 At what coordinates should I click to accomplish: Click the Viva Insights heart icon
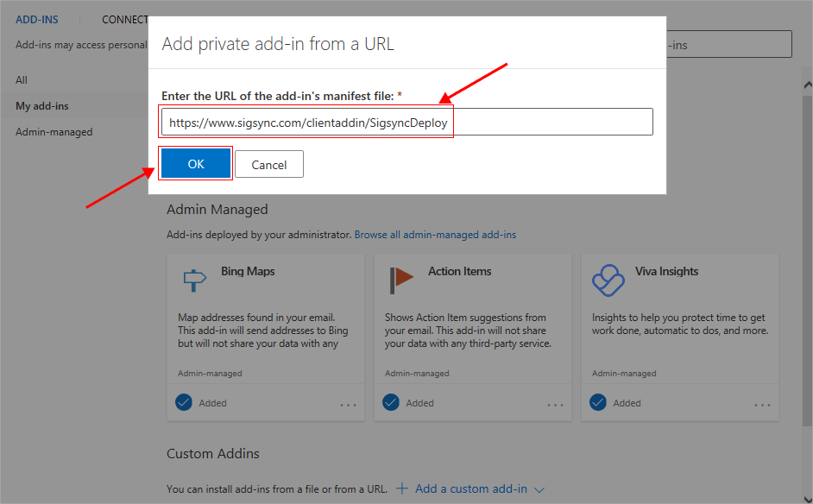(x=608, y=280)
